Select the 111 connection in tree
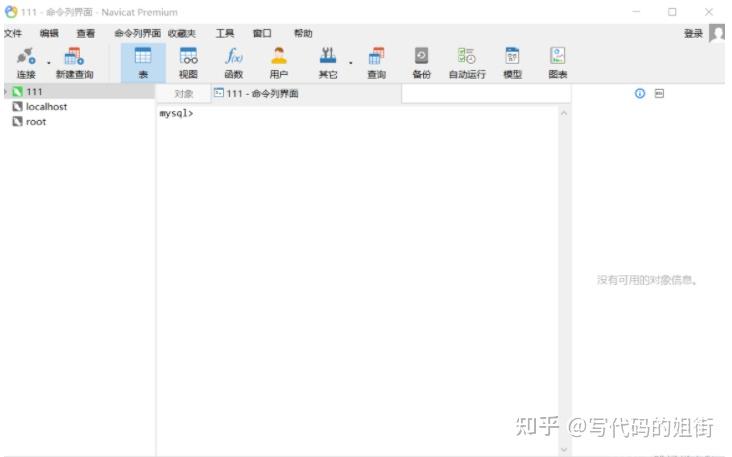The image size is (732, 457). (79, 91)
